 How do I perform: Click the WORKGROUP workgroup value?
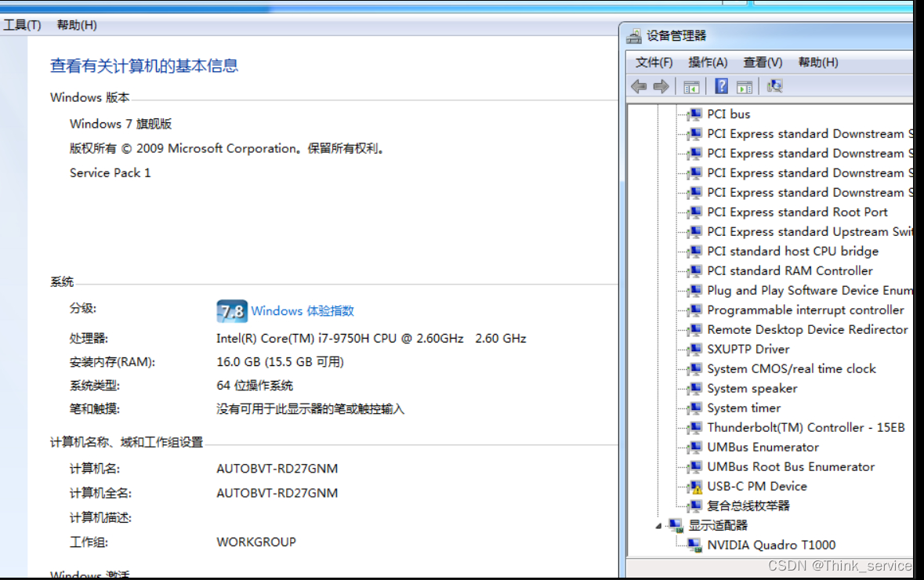pos(256,542)
